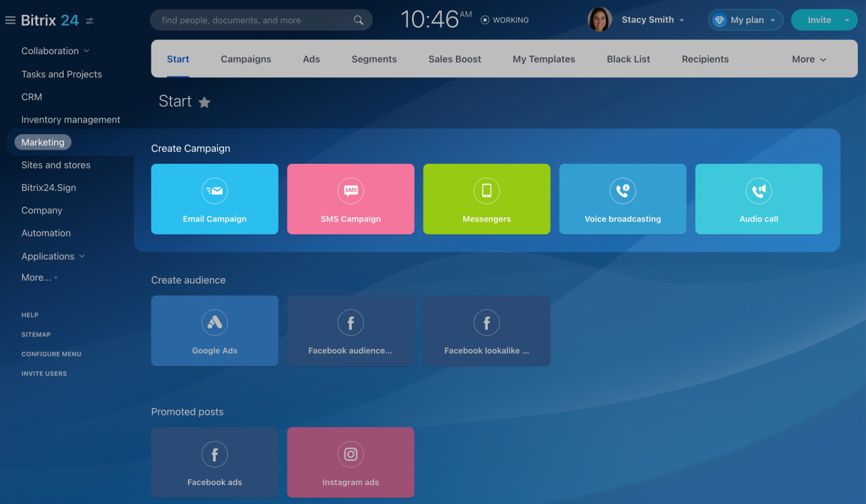This screenshot has height=504, width=866.
Task: Open Stacy Smith user menu arrow
Action: point(682,20)
